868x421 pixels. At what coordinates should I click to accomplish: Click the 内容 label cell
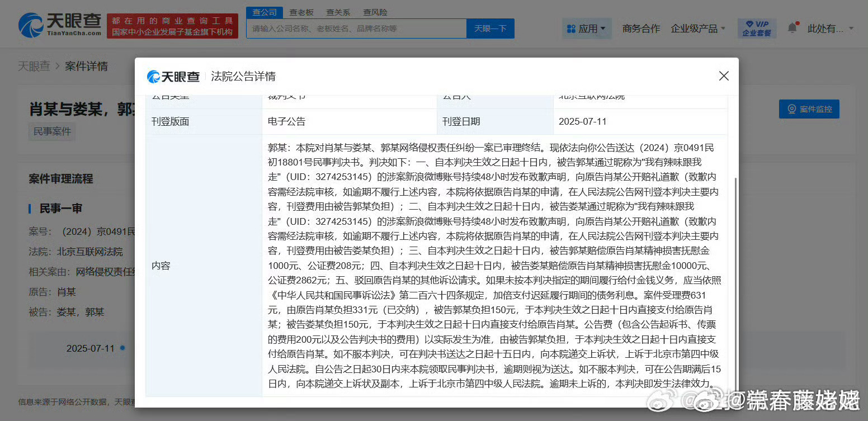click(x=204, y=266)
